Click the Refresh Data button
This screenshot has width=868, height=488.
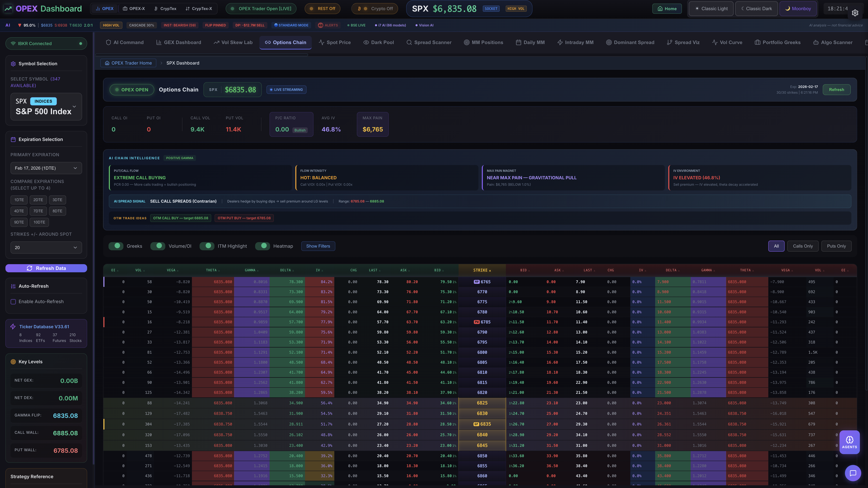46,268
